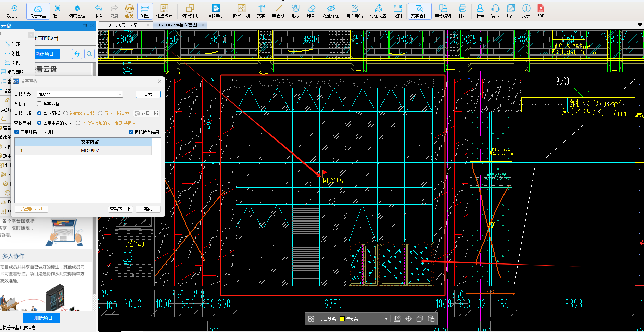Open the 最近打开 recent files tool

14,11
